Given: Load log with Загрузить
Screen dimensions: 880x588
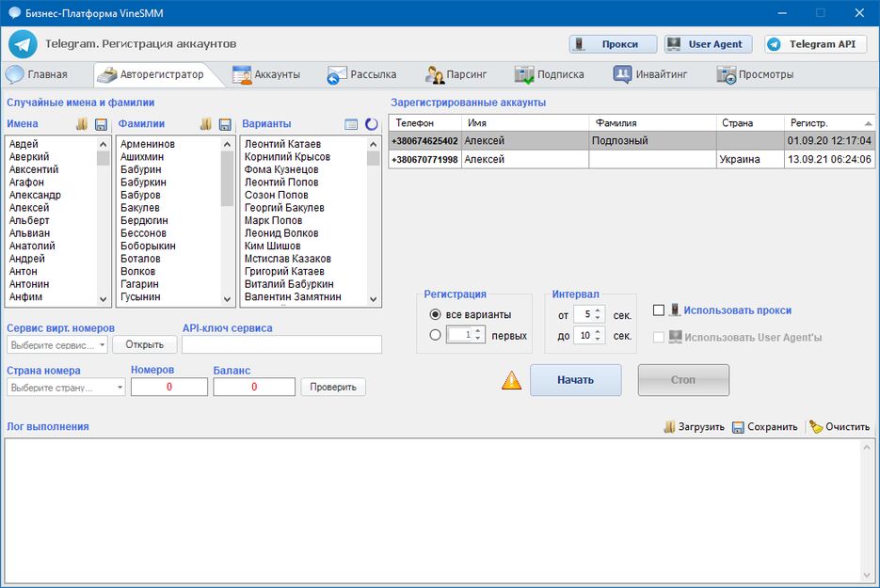Looking at the screenshot, I should 695,427.
